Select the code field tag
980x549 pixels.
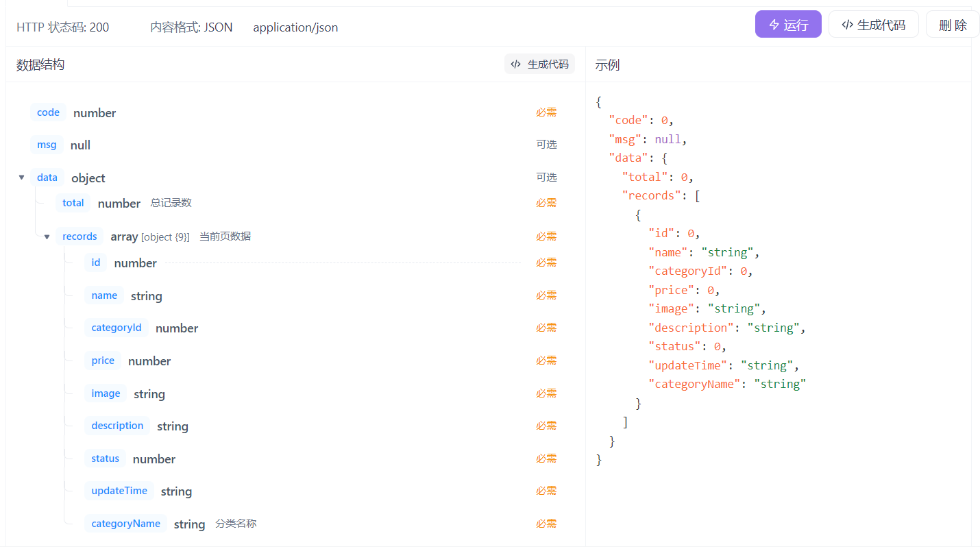point(48,112)
